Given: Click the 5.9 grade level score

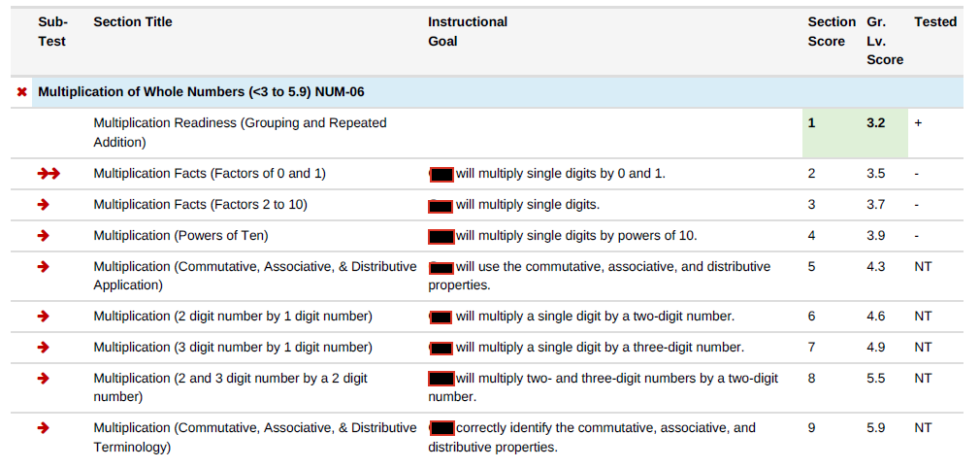Looking at the screenshot, I should [875, 428].
